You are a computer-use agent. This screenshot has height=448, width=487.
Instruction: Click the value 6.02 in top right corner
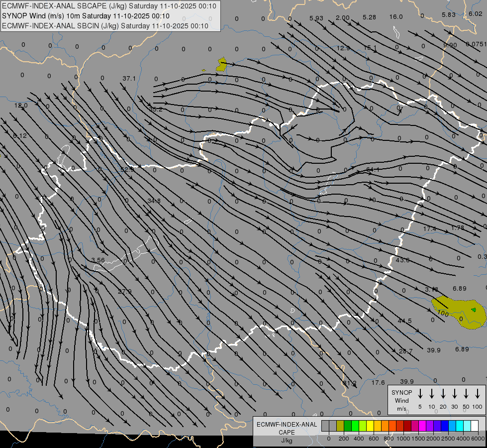tap(475, 13)
